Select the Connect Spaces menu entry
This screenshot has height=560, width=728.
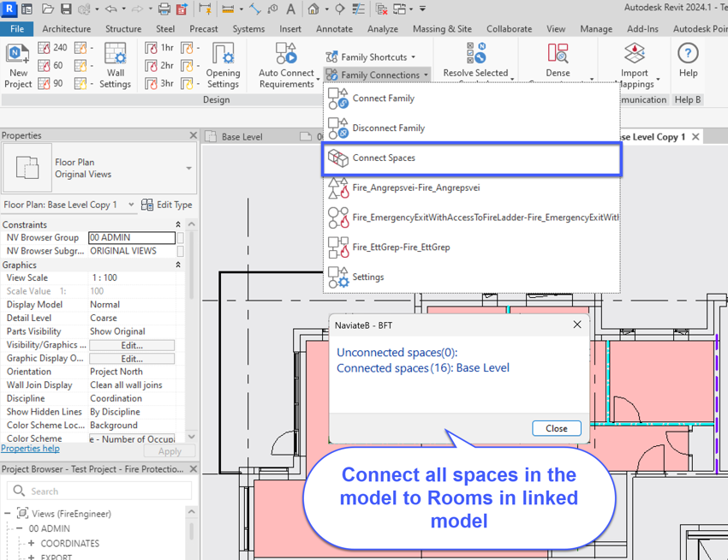click(x=384, y=158)
